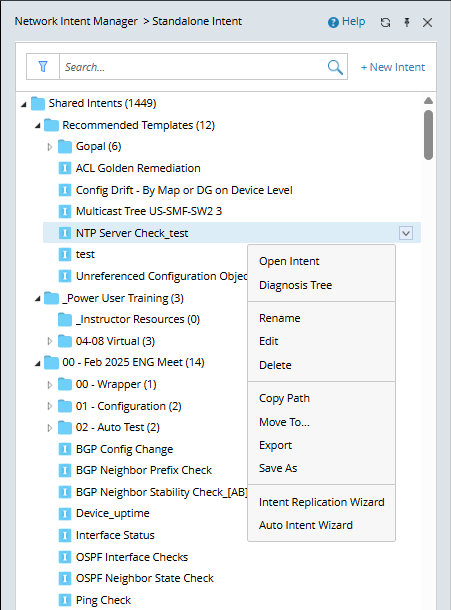Open dropdown arrow on NTP Server Check_test

(406, 233)
